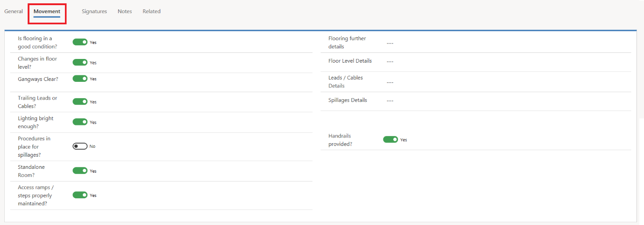Click the 'Gangways Clear?' label text
This screenshot has width=644, height=225.
click(x=38, y=79)
